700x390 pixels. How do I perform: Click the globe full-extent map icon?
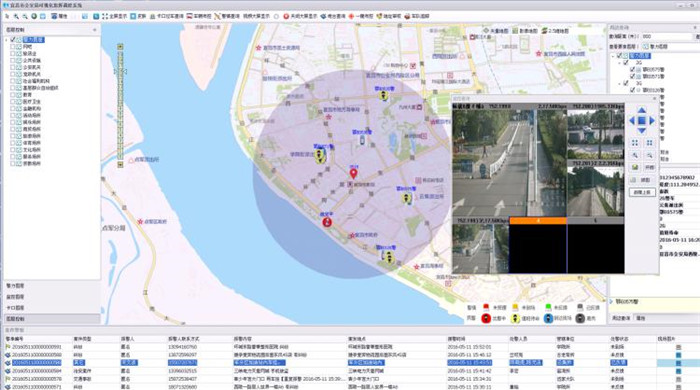click(34, 16)
